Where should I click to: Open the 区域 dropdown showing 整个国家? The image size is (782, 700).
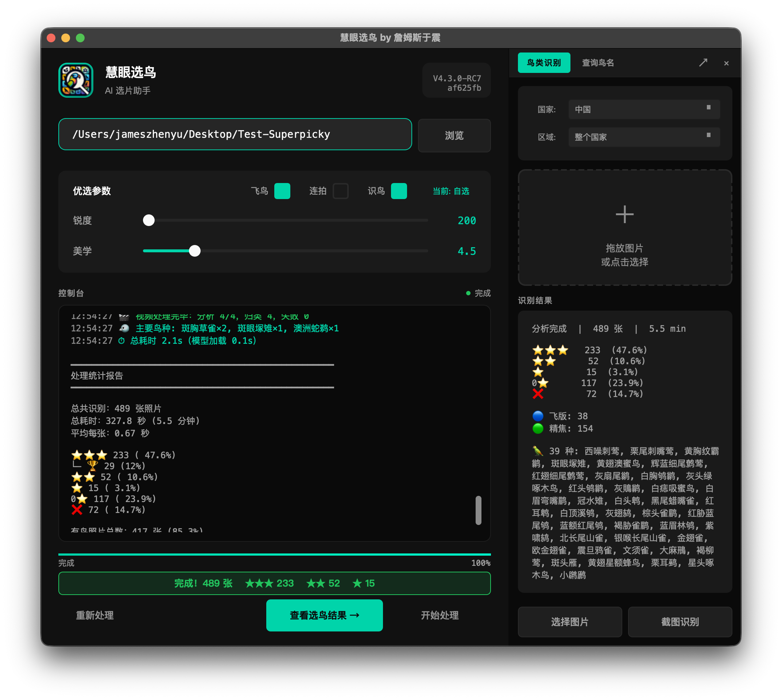pyautogui.click(x=644, y=137)
